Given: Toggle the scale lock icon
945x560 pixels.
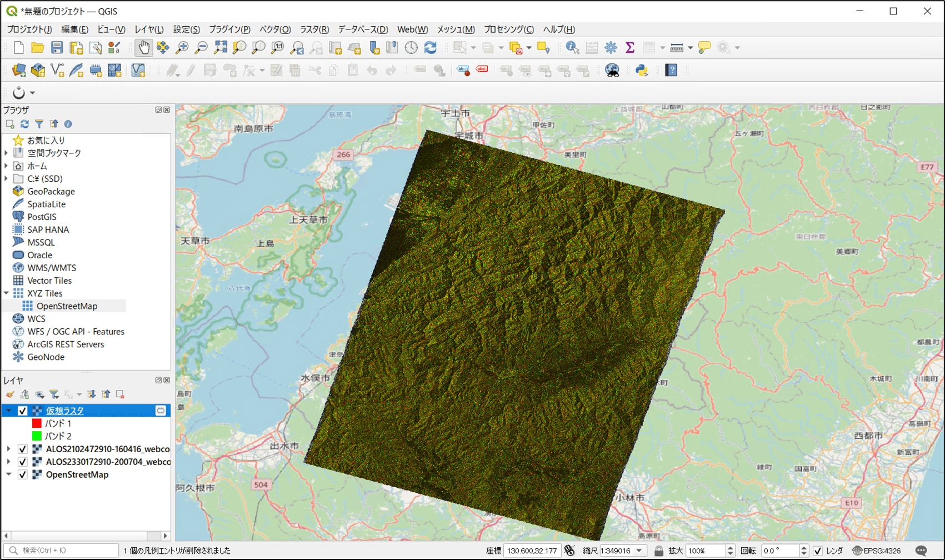Looking at the screenshot, I should click(658, 551).
